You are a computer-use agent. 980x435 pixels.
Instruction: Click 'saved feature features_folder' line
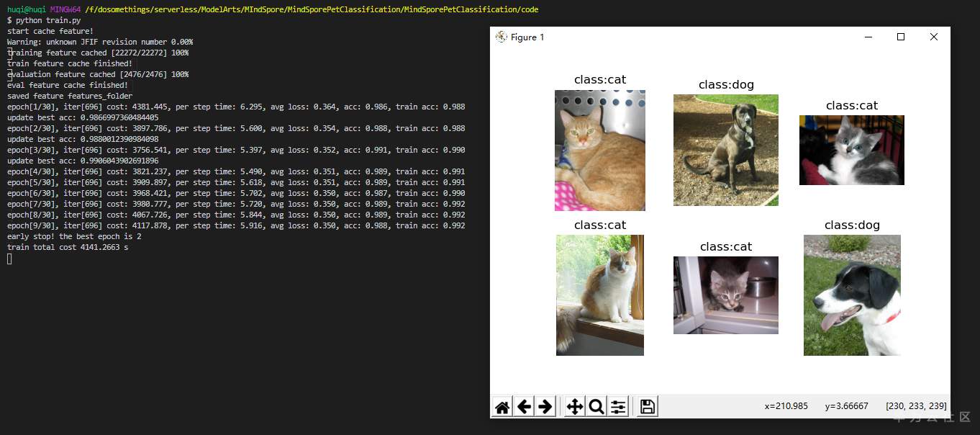pos(70,96)
